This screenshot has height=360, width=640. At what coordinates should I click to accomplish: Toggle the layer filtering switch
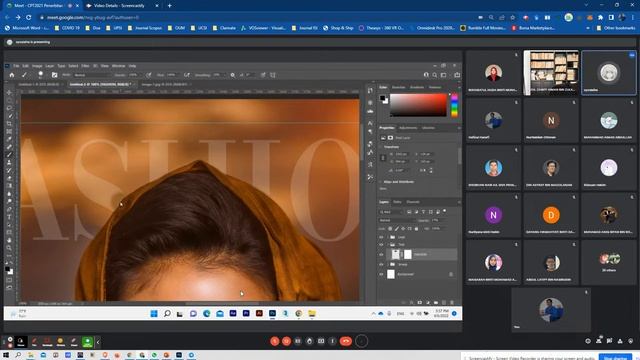click(444, 211)
